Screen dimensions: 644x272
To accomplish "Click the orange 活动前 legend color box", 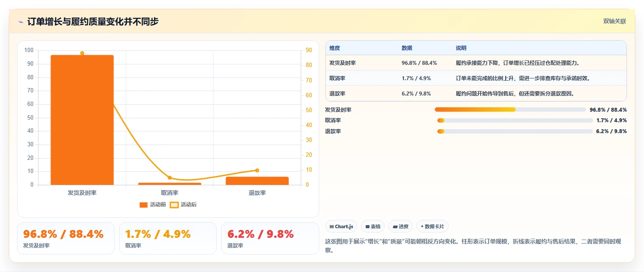I will (x=144, y=205).
